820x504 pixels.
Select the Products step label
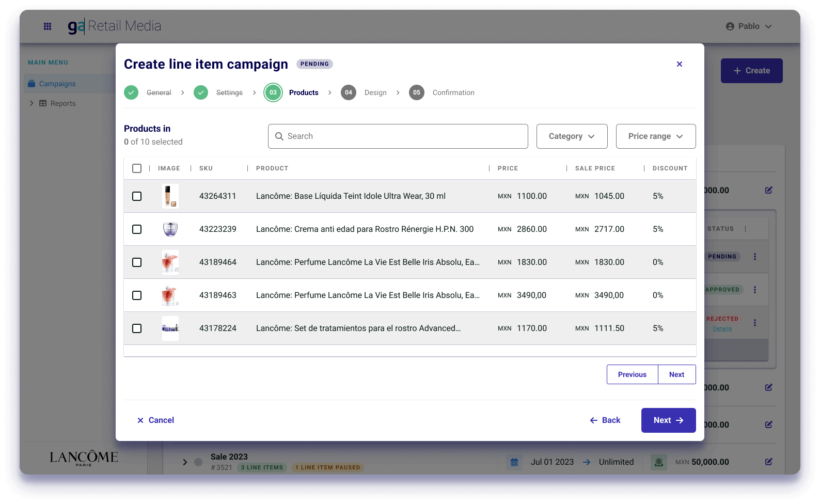point(304,92)
